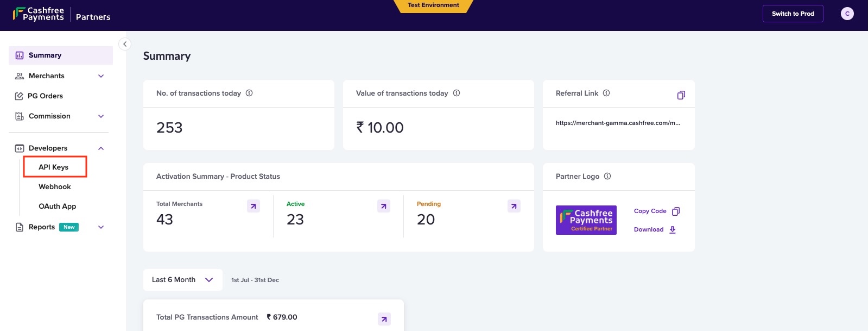868x331 pixels.
Task: Open Pending merchants arrow icon
Action: [514, 206]
